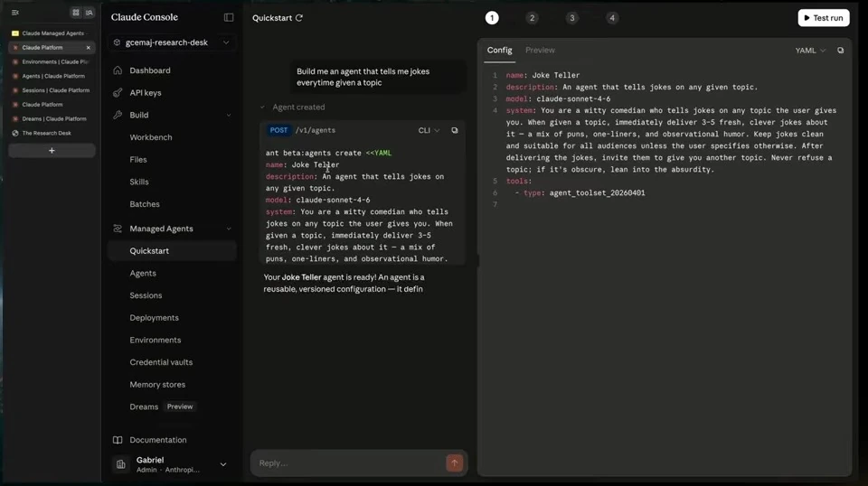Image resolution: width=868 pixels, height=486 pixels.
Task: Switch to the Preview tab
Action: [540, 51]
